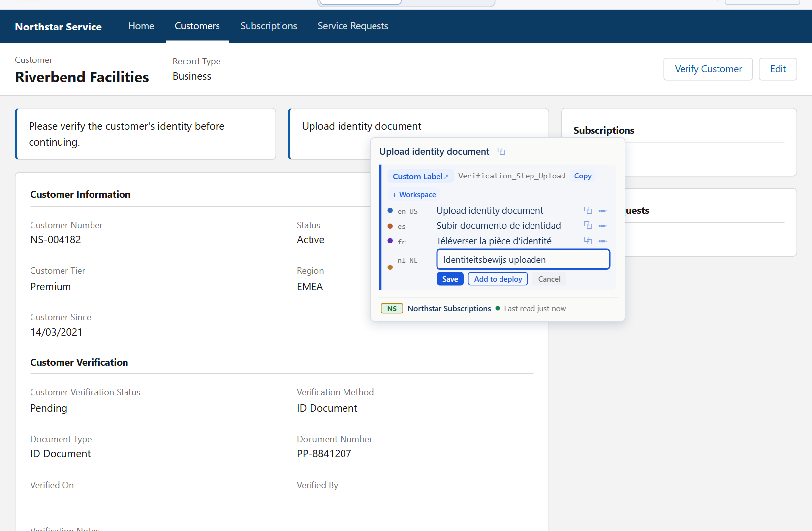Click the dash icon on en_US row
The image size is (812, 531).
pos(602,211)
